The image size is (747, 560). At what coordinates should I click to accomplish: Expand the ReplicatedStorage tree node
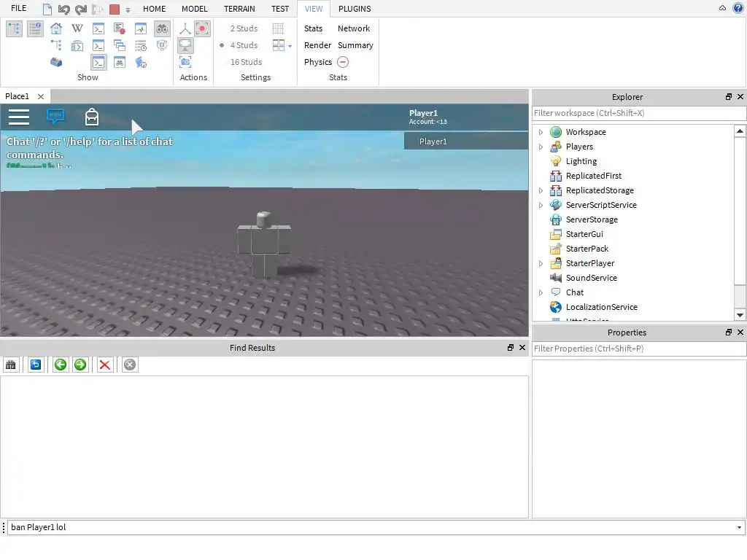541,190
